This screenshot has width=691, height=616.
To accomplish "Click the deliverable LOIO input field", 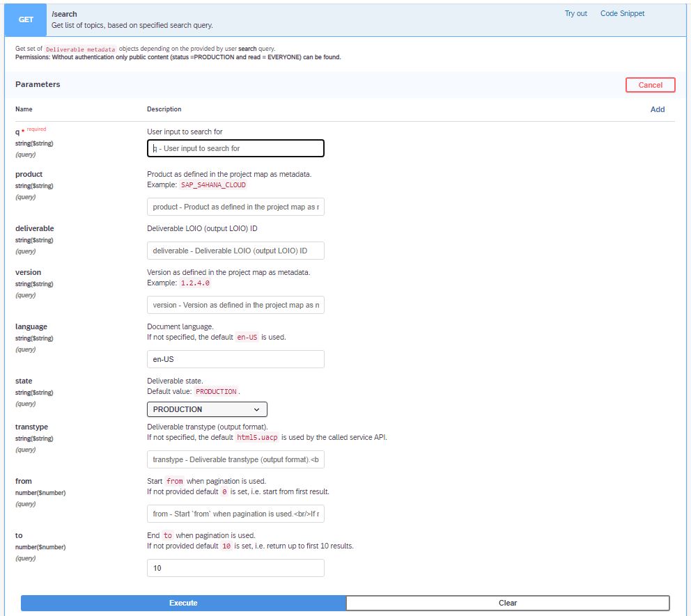I will (x=235, y=250).
